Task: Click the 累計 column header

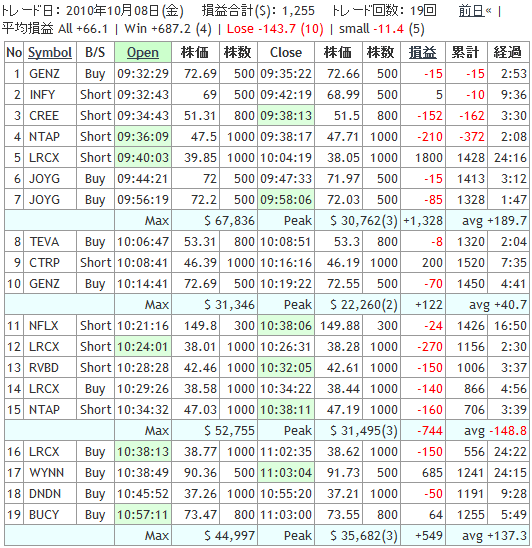Action: 466,52
